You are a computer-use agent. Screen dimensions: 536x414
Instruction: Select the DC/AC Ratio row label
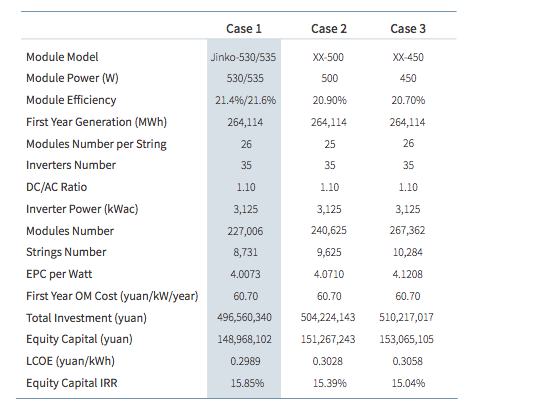[57, 187]
